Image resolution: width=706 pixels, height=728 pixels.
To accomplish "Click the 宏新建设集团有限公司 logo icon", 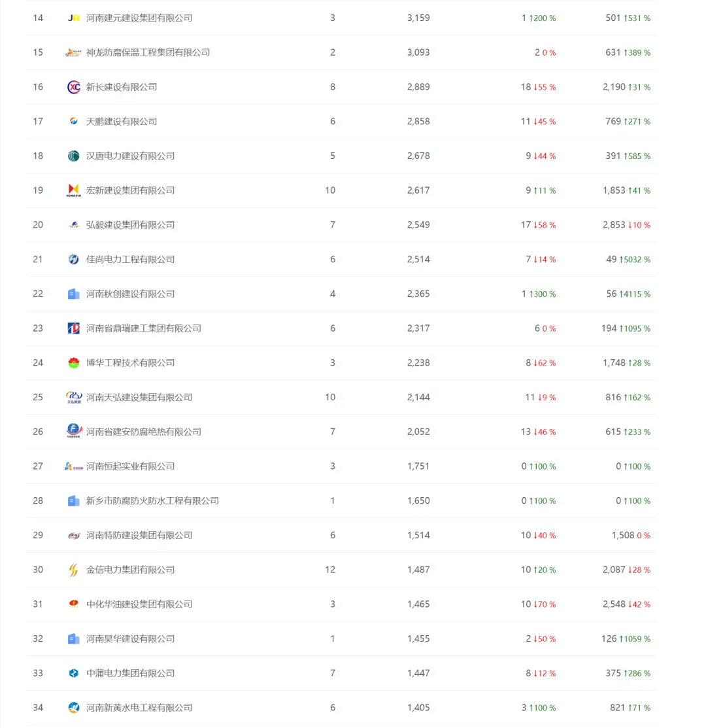I will 73,190.
